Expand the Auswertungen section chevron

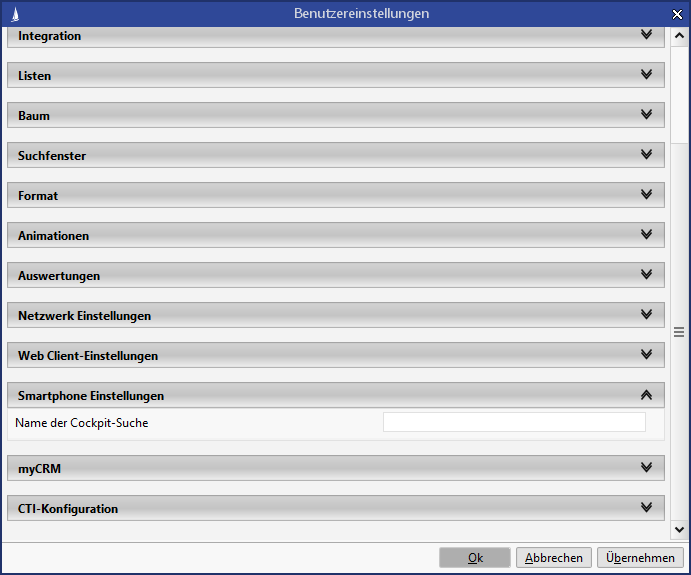pyautogui.click(x=646, y=275)
